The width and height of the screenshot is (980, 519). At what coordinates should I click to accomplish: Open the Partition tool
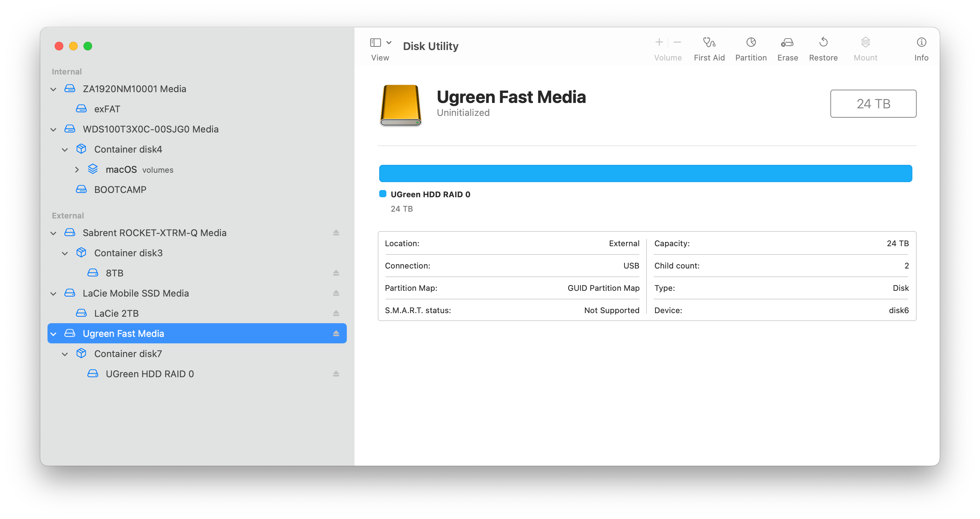point(750,48)
